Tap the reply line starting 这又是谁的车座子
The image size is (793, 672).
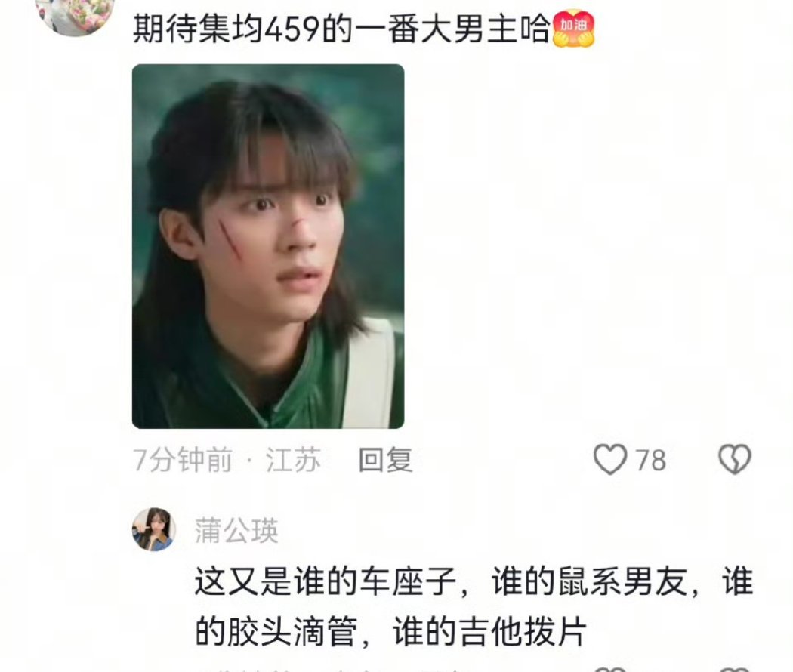pyautogui.click(x=474, y=581)
